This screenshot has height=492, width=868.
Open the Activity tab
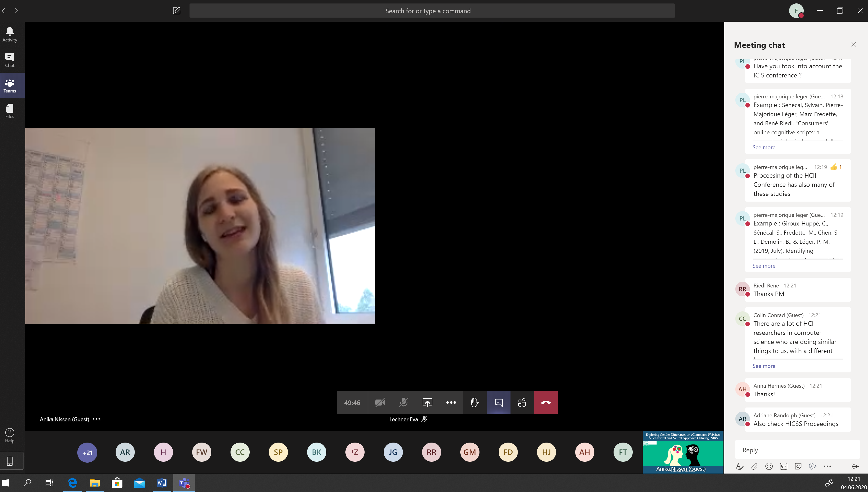tap(10, 34)
